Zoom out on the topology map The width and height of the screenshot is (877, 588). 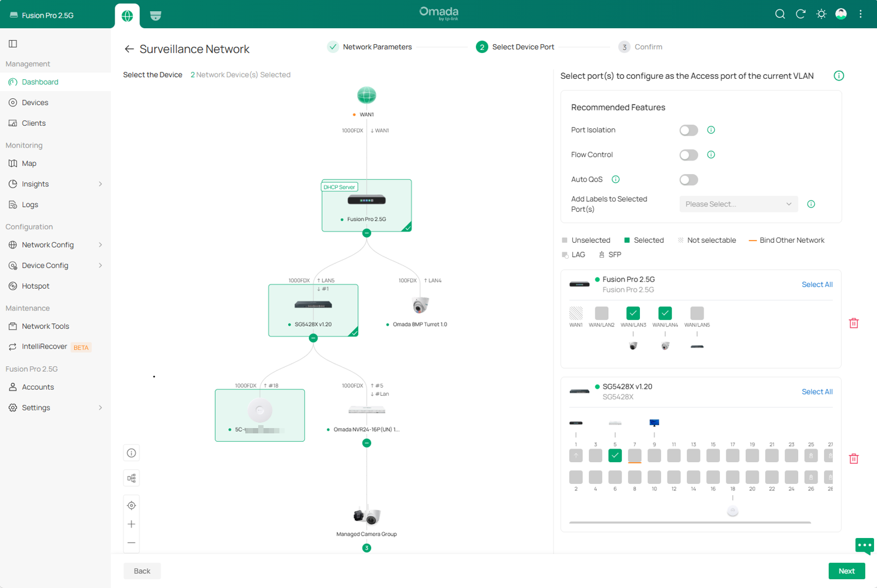click(x=131, y=543)
